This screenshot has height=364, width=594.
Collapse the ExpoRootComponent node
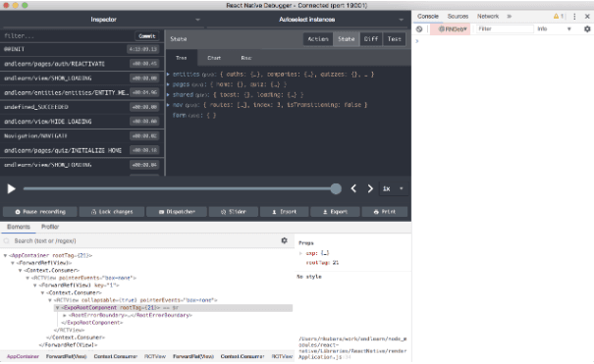tap(58, 308)
